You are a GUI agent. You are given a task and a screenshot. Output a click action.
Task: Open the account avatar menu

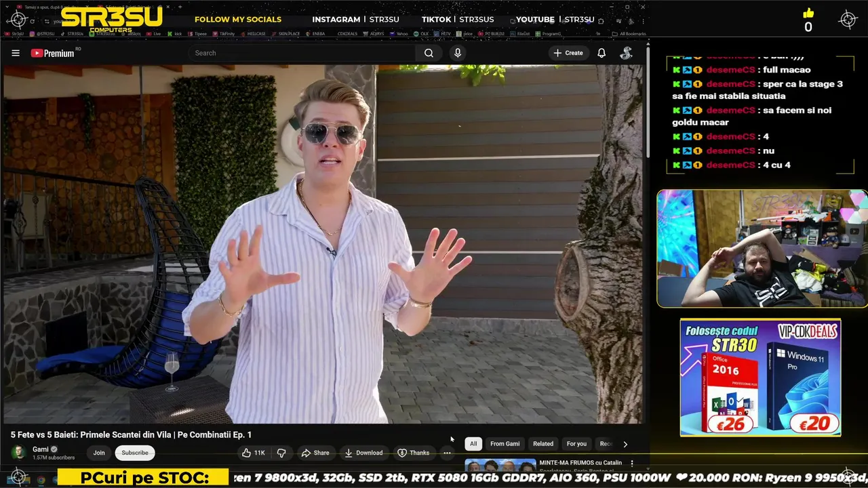coord(626,53)
